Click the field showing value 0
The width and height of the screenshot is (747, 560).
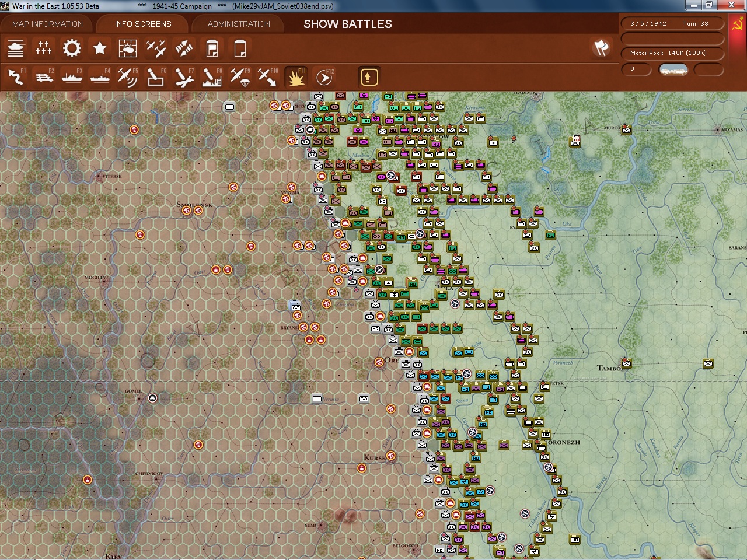tap(636, 69)
